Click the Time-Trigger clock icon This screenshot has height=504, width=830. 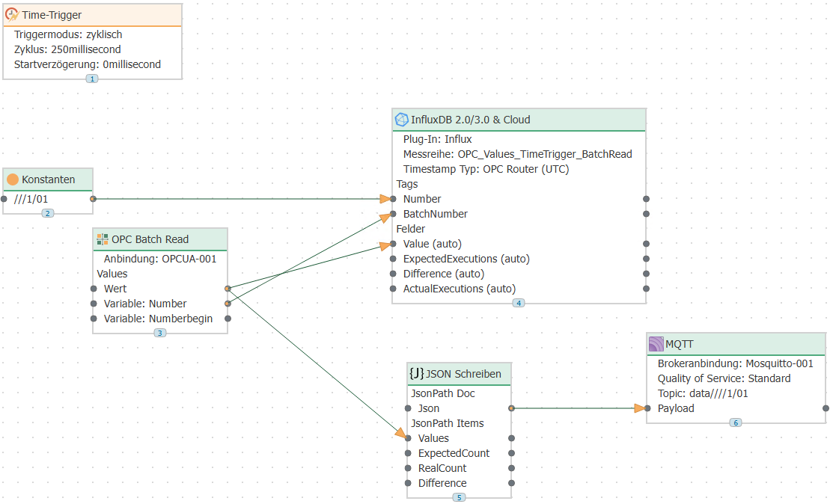pos(13,15)
